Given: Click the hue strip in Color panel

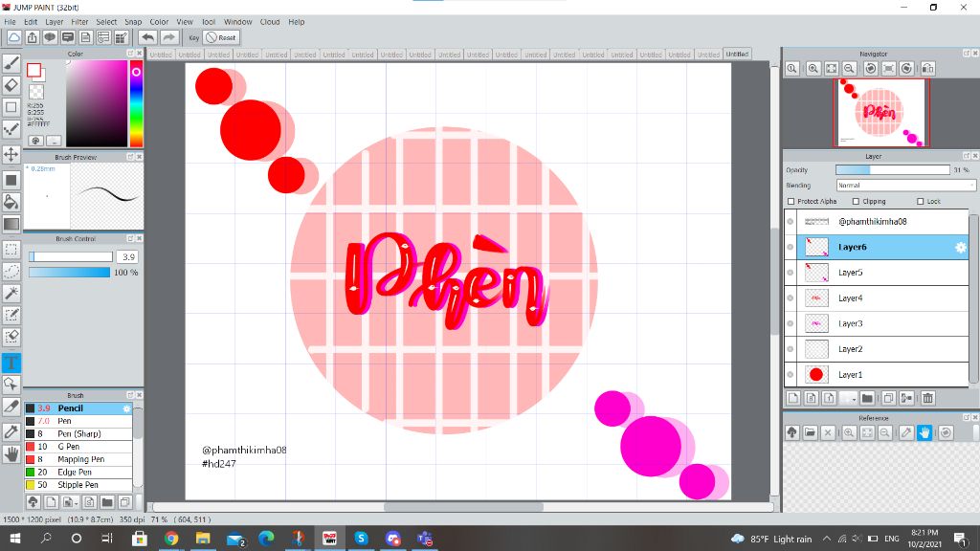Looking at the screenshot, I should [136, 103].
